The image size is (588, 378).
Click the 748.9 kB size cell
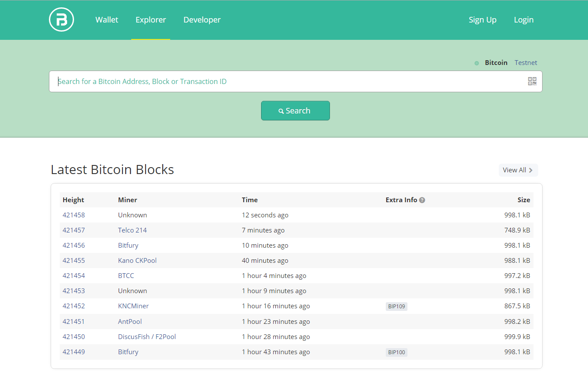(517, 230)
